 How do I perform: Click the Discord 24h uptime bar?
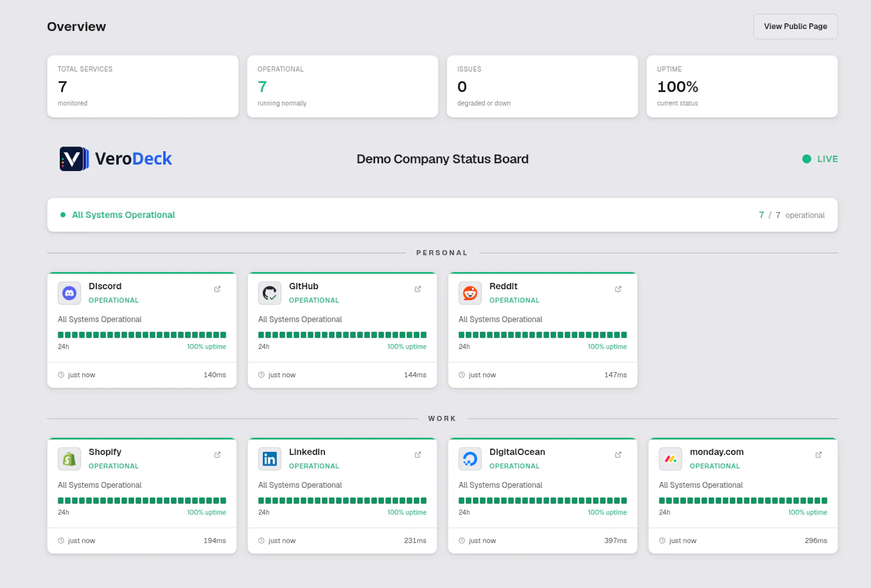(142, 335)
